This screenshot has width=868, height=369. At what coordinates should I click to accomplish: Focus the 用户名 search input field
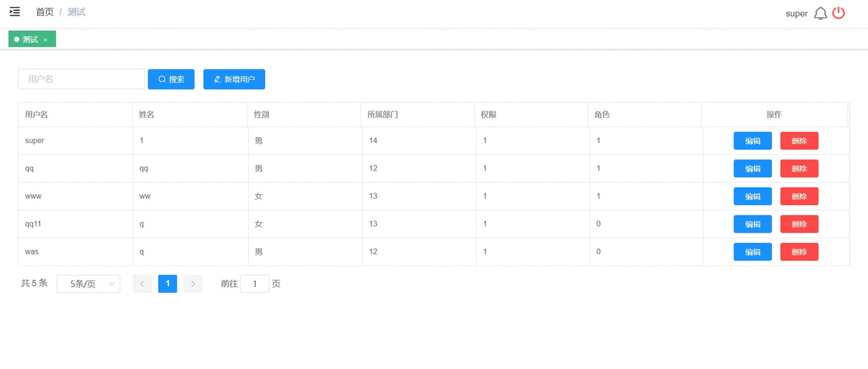pos(81,79)
